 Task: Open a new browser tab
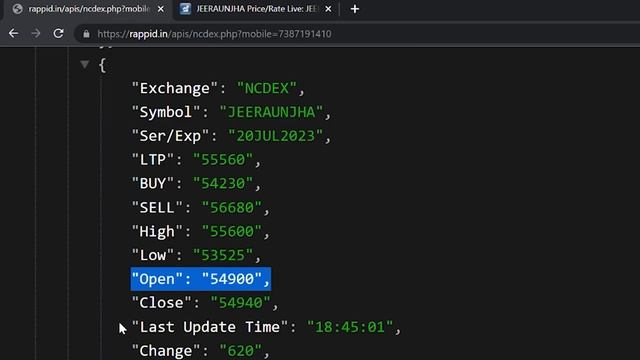[x=355, y=9]
